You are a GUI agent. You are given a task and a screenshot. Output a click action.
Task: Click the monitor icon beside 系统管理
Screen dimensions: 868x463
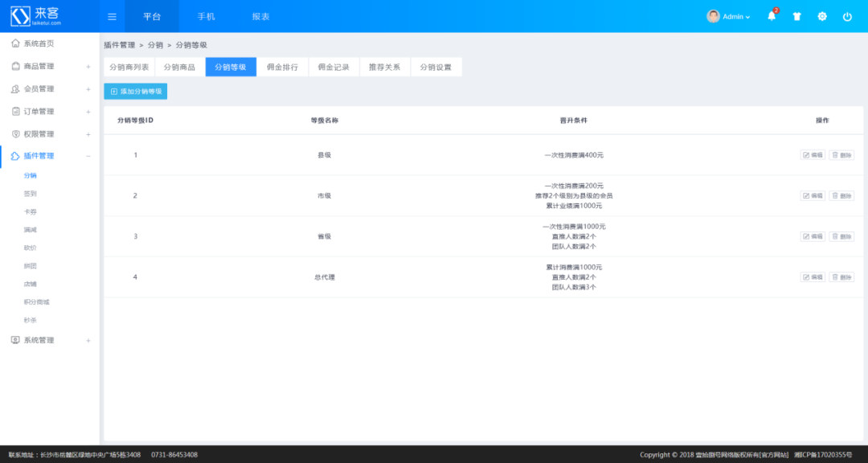click(15, 340)
